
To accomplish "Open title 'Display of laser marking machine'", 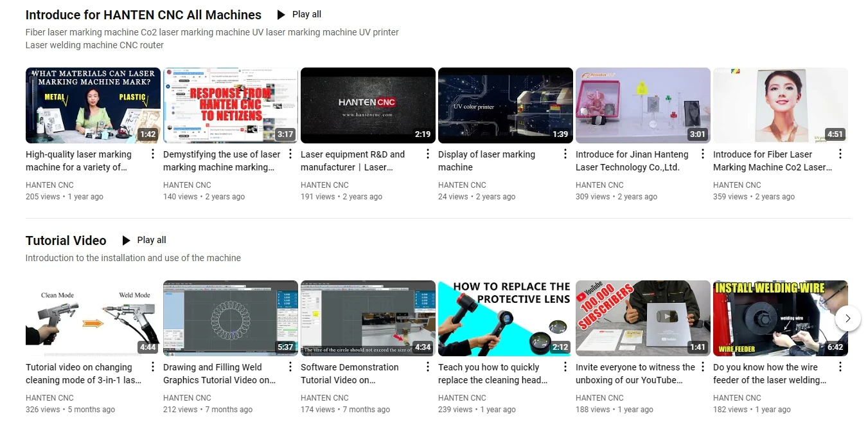I will [486, 161].
